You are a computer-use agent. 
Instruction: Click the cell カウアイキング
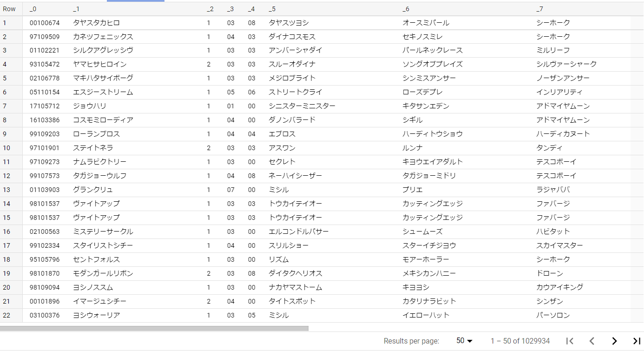tap(560, 287)
